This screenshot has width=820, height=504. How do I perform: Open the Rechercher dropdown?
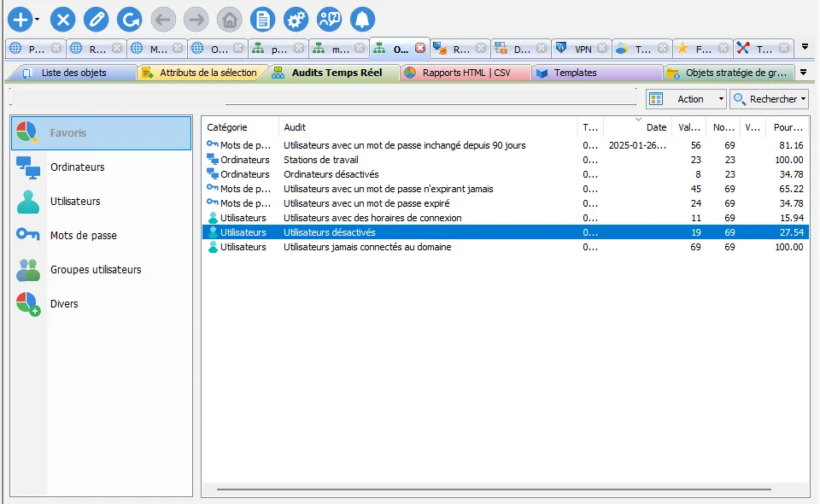pos(770,99)
